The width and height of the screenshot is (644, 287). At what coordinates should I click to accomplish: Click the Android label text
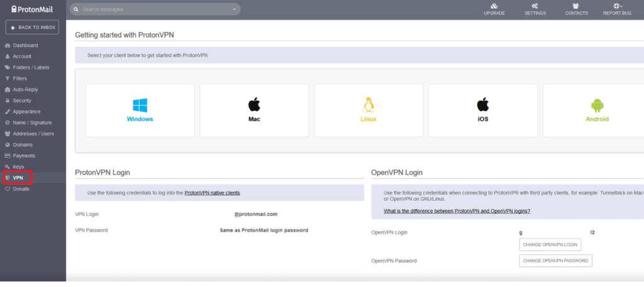point(597,119)
